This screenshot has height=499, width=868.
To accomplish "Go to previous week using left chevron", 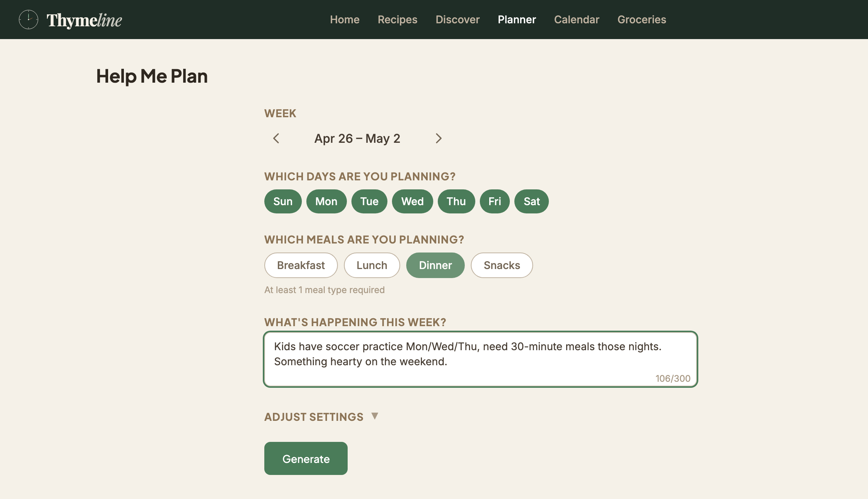I will tap(276, 139).
